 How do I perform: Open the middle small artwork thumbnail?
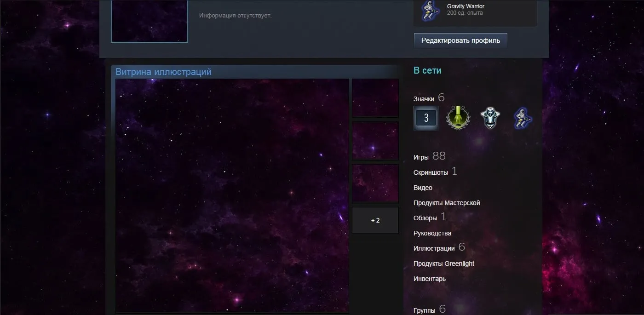pyautogui.click(x=375, y=141)
